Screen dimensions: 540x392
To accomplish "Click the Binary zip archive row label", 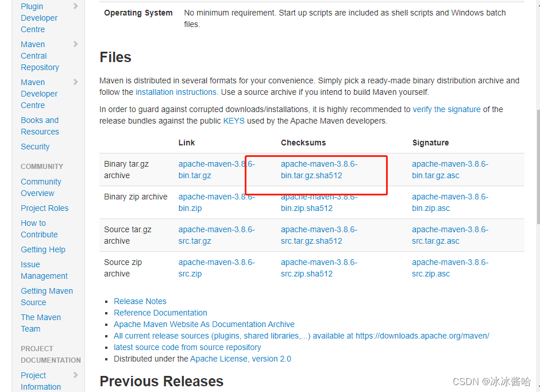I will point(136,197).
